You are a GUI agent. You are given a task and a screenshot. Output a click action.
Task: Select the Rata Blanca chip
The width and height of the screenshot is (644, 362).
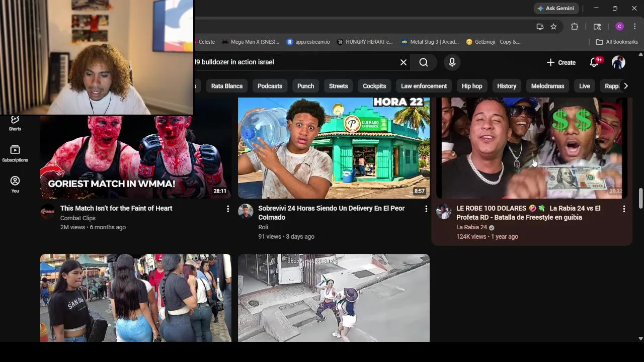(x=227, y=86)
